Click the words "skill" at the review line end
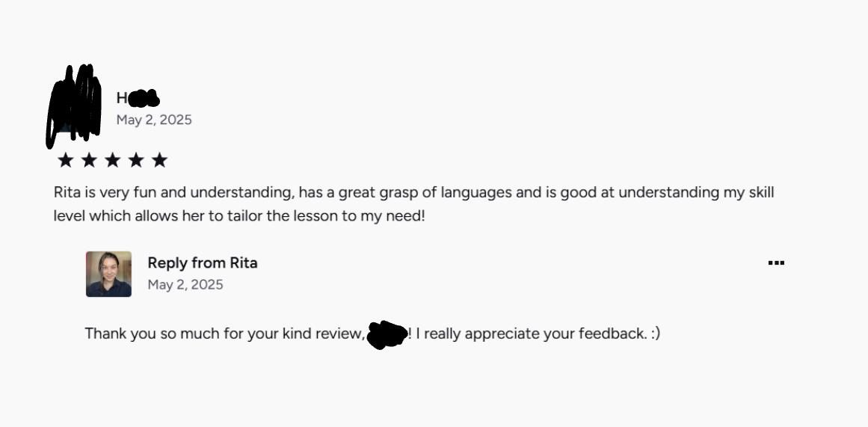This screenshot has width=868, height=427. pos(761,192)
